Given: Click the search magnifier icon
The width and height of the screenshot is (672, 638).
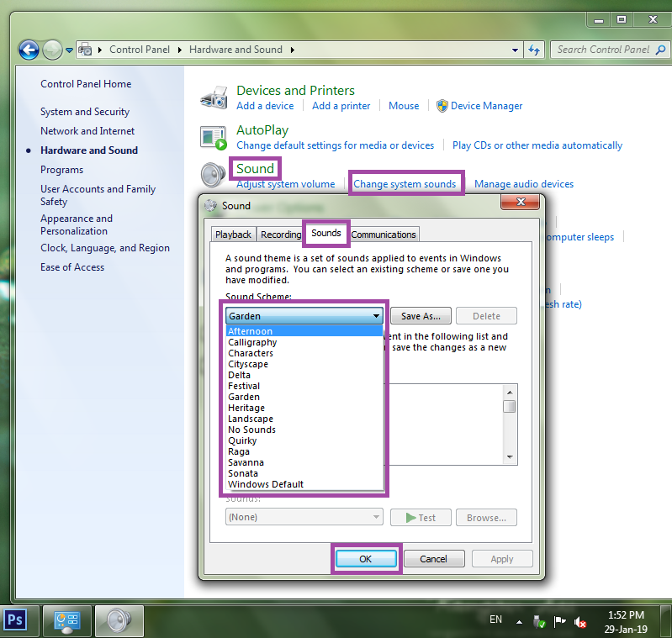Looking at the screenshot, I should (661, 50).
